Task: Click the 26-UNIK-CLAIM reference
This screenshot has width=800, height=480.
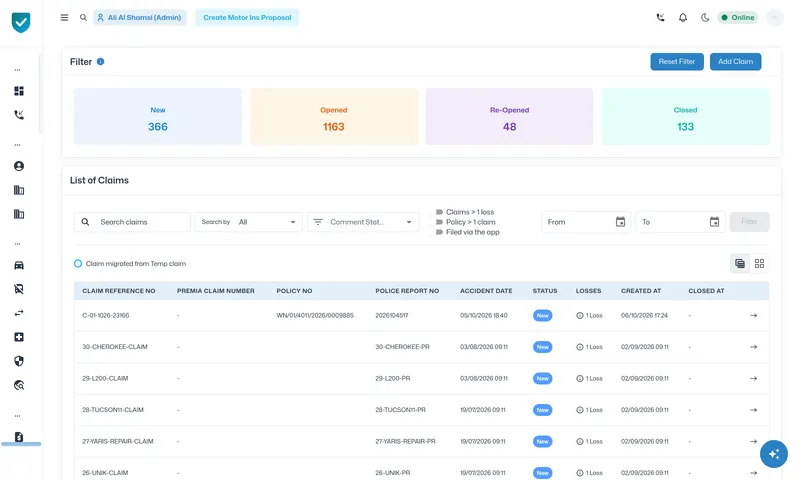Action: click(x=105, y=473)
